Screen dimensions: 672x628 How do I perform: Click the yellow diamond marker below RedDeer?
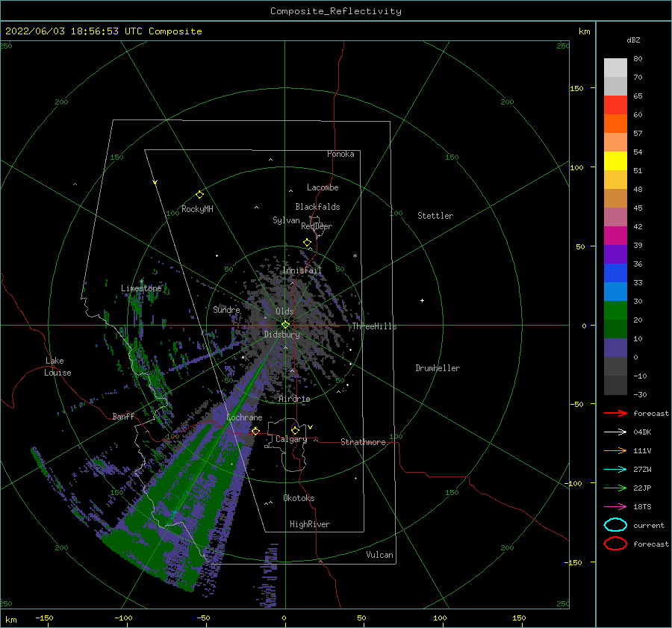pos(307,243)
